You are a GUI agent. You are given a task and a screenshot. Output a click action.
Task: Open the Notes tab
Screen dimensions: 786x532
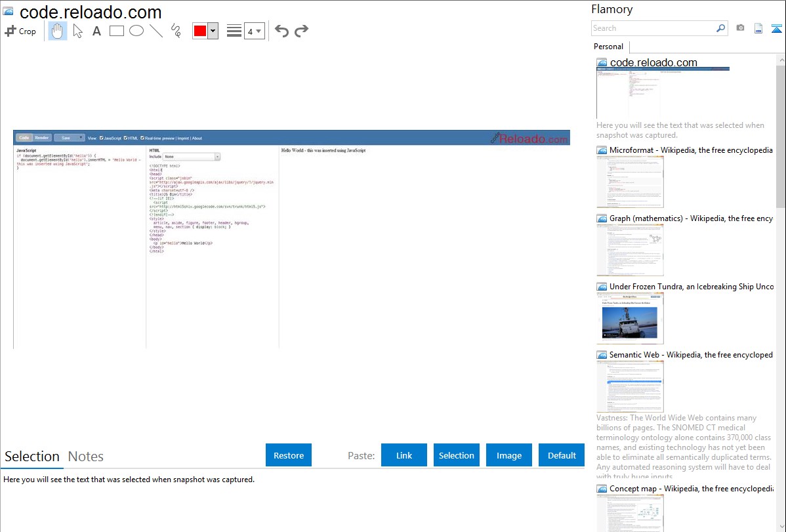click(x=86, y=457)
